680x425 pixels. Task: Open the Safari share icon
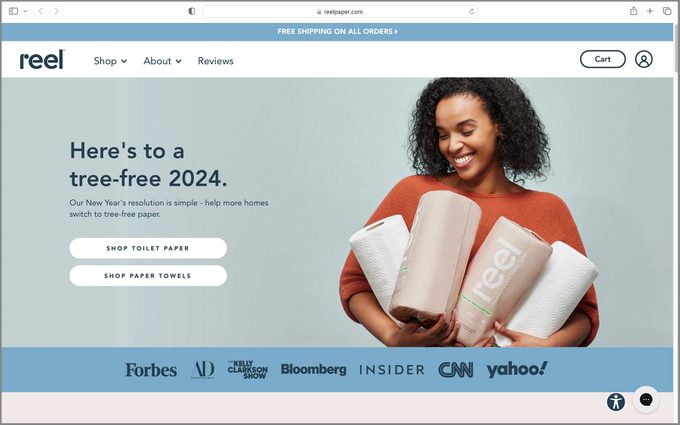click(634, 11)
